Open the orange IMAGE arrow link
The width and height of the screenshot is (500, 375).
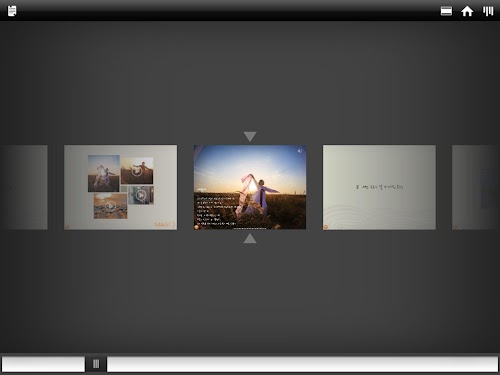pos(165,224)
